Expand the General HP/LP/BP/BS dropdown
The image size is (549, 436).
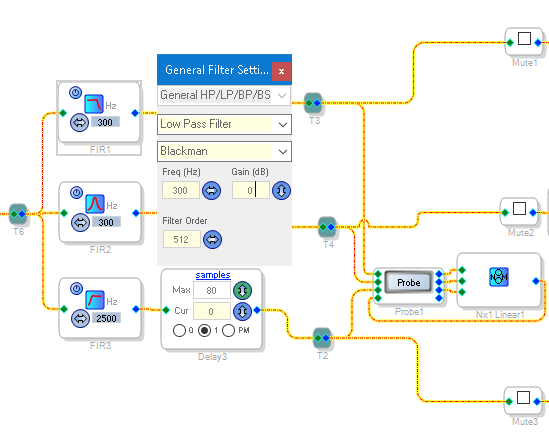[x=224, y=95]
